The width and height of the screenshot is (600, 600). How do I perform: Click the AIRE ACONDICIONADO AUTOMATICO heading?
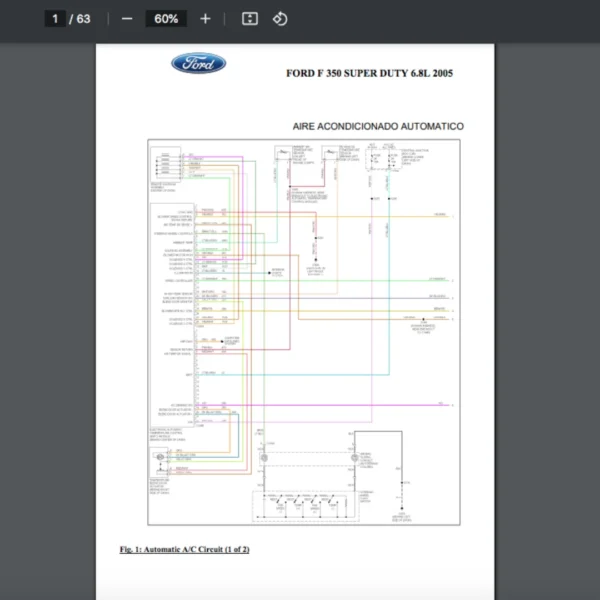(377, 127)
